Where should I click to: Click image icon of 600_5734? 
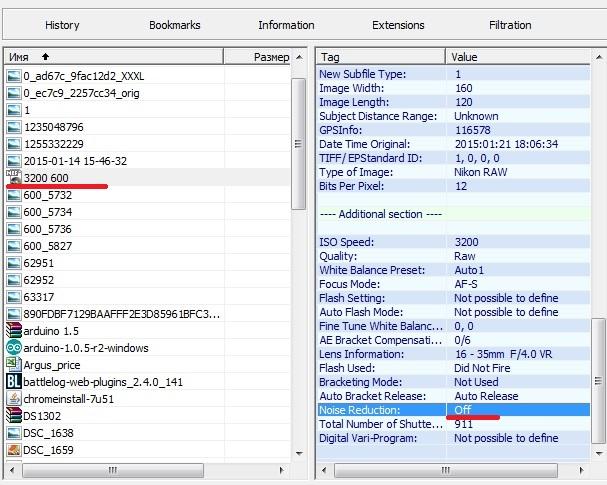point(14,212)
